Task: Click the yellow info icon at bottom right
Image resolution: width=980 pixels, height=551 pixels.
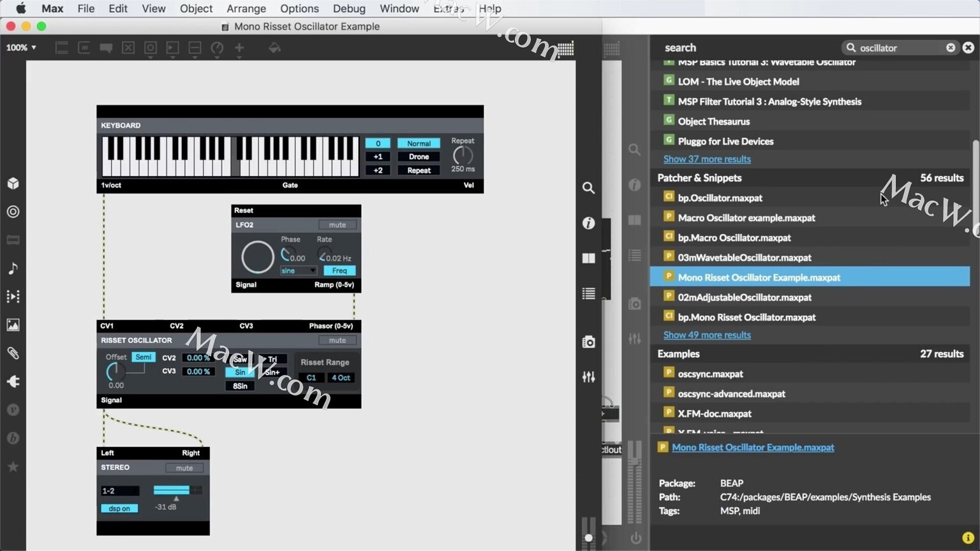Action: click(968, 538)
